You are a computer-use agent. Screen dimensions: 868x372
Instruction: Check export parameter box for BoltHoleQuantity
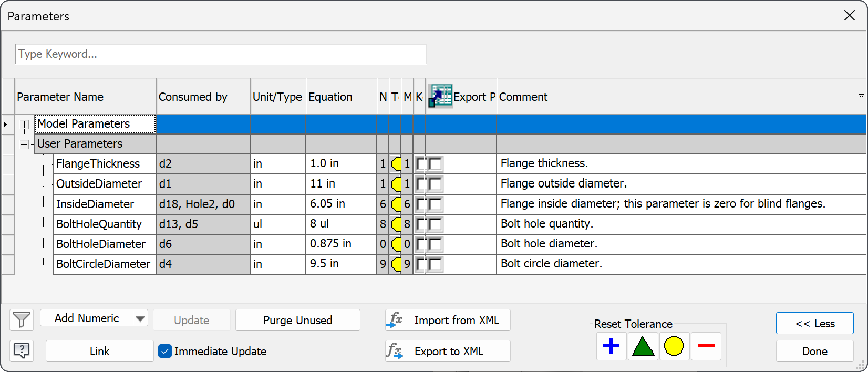click(436, 224)
